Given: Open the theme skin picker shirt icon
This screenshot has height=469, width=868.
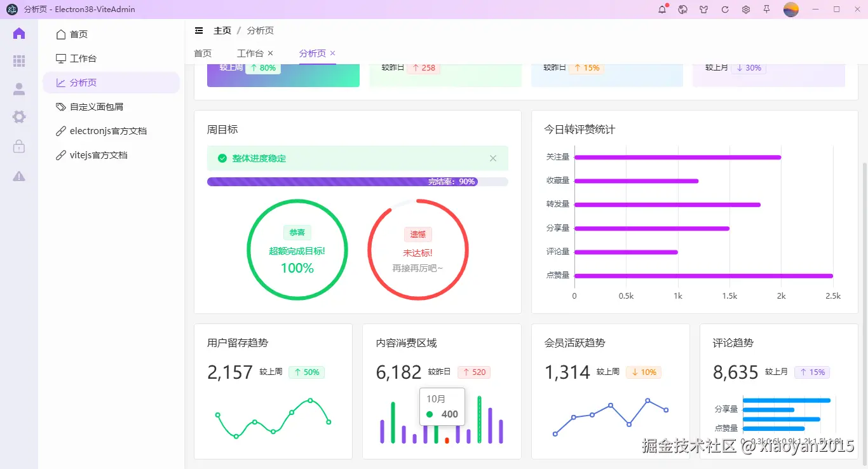Looking at the screenshot, I should pyautogui.click(x=703, y=10).
